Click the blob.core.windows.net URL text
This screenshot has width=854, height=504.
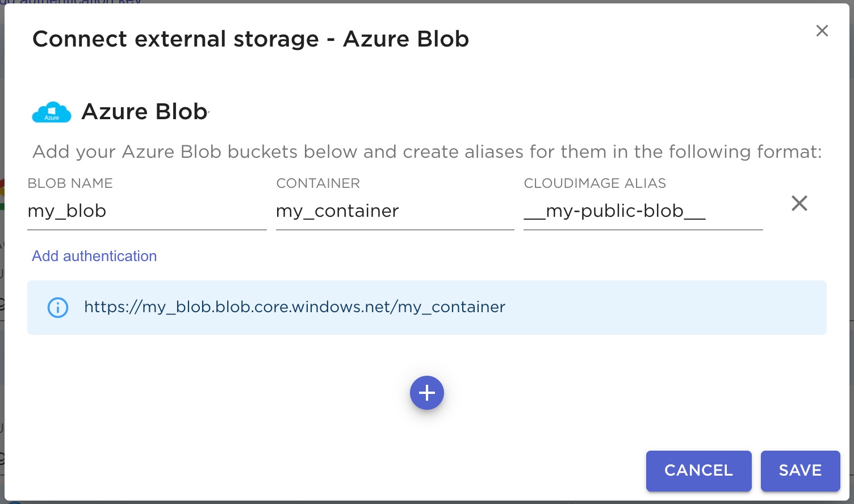[294, 307]
